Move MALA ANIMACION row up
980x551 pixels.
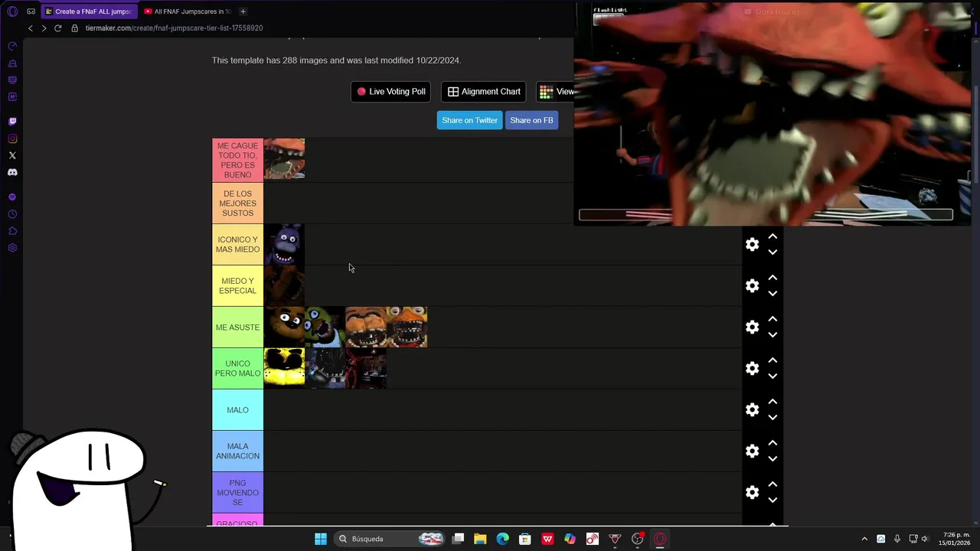773,443
